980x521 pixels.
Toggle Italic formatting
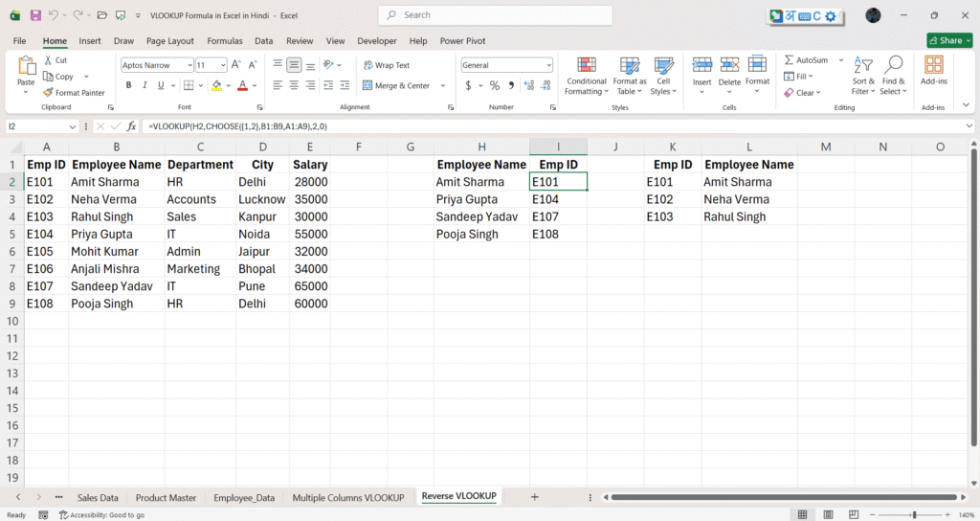[x=145, y=85]
